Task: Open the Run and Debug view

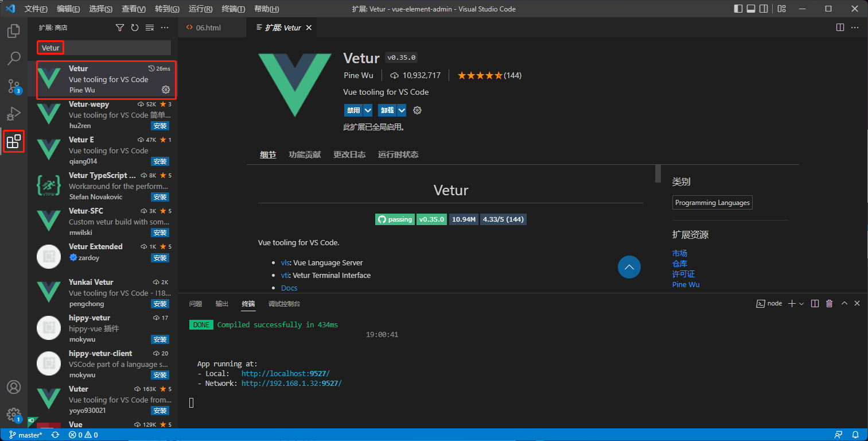Action: [x=14, y=114]
